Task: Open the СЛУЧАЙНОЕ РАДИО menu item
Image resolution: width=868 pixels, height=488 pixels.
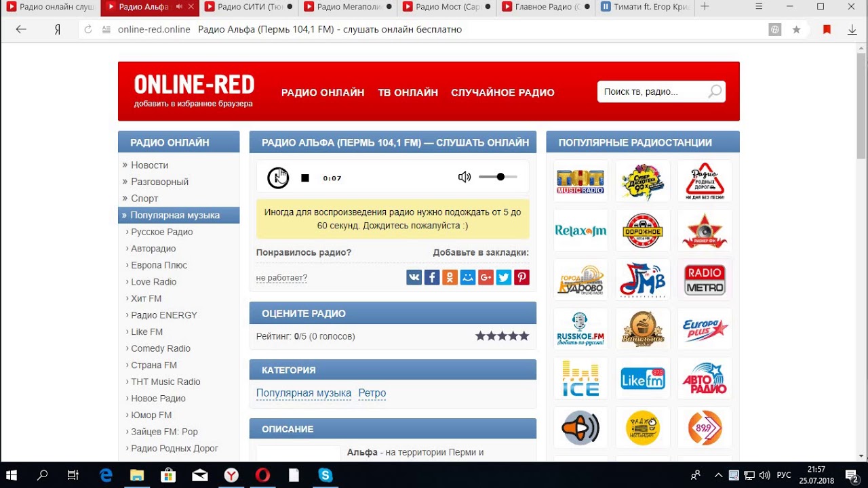Action: click(x=502, y=93)
